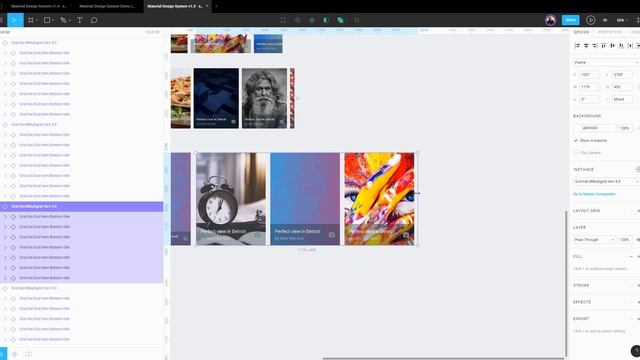
Task: Select the bearded old man photo card
Action: (264, 98)
